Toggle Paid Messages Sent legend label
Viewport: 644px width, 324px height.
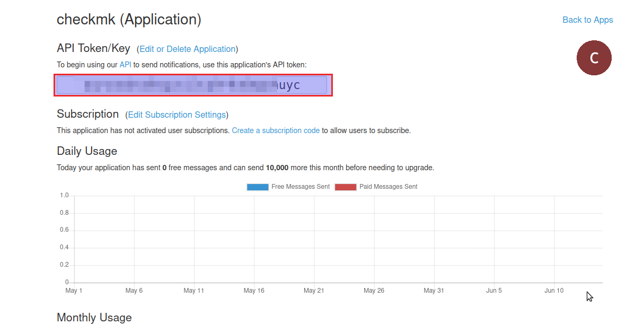point(388,187)
